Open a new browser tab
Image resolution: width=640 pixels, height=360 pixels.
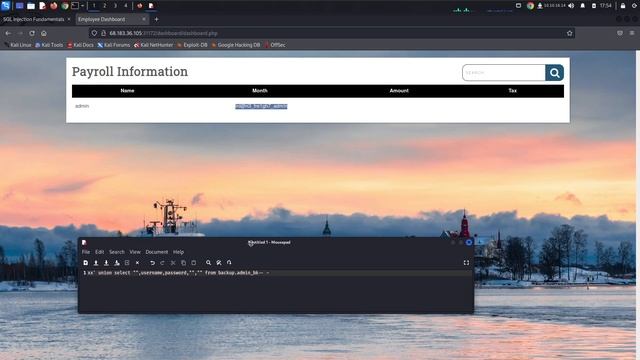pyautogui.click(x=156, y=19)
